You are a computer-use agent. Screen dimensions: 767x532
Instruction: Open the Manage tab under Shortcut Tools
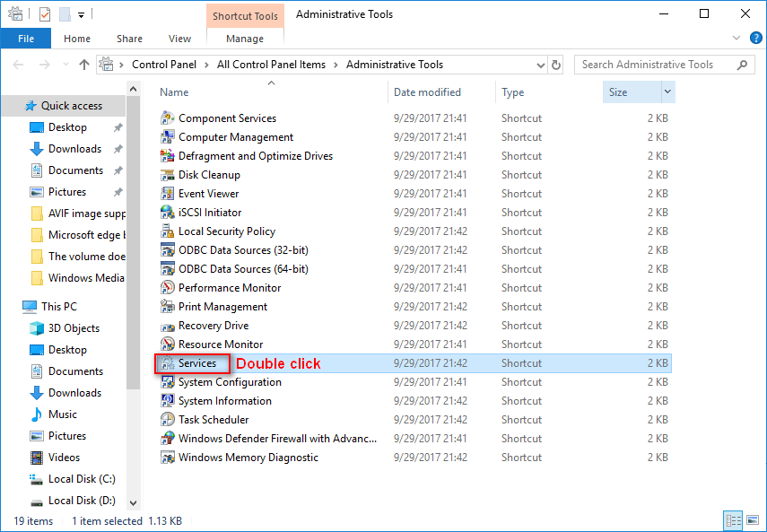pyautogui.click(x=245, y=39)
